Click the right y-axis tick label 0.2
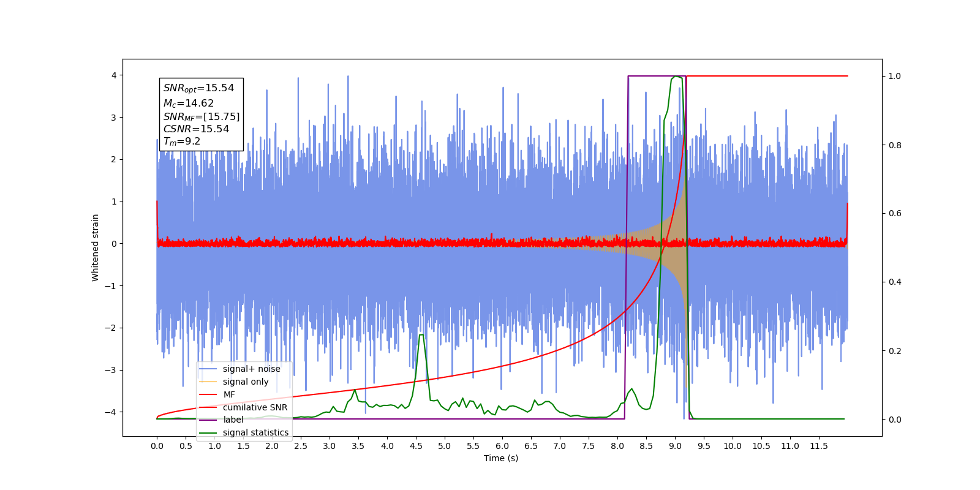The width and height of the screenshot is (980, 490). [895, 351]
